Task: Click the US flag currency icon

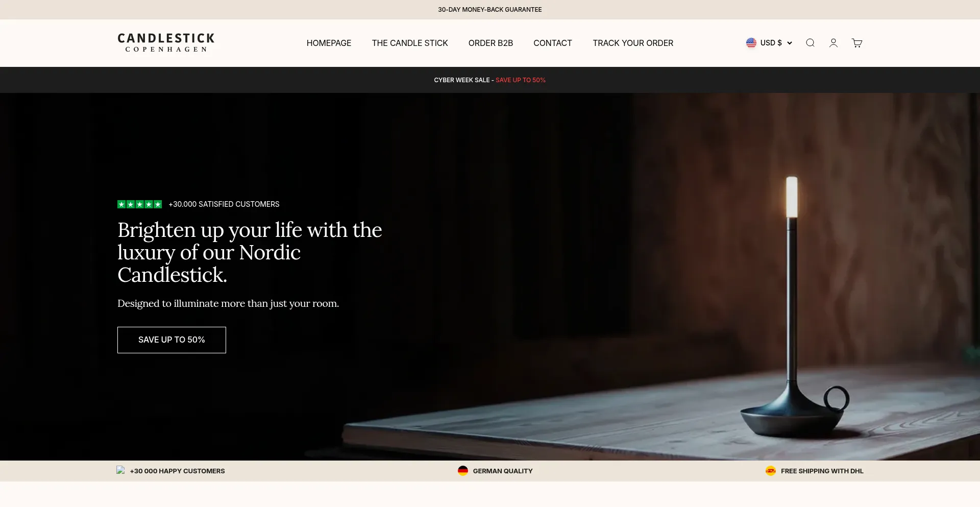Action: pyautogui.click(x=751, y=43)
